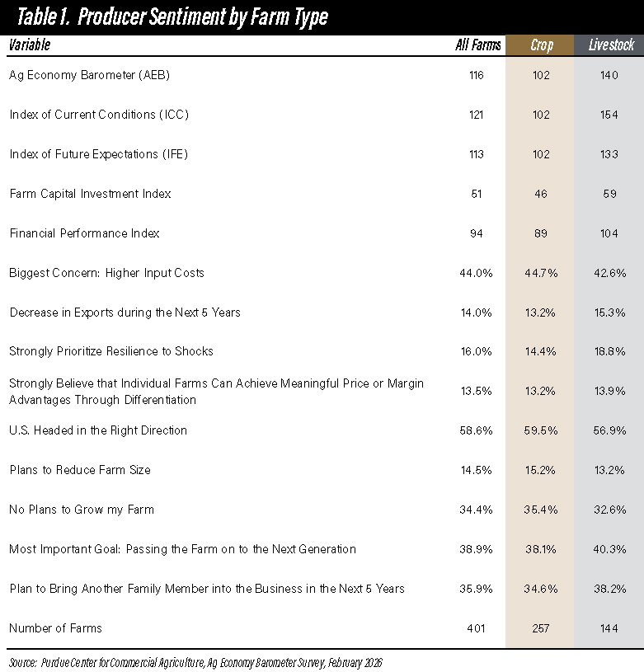Screen dimensions: 644x672
Task: Select "Strongly Prioritize Resilience to Shocks" label
Action: coord(111,351)
